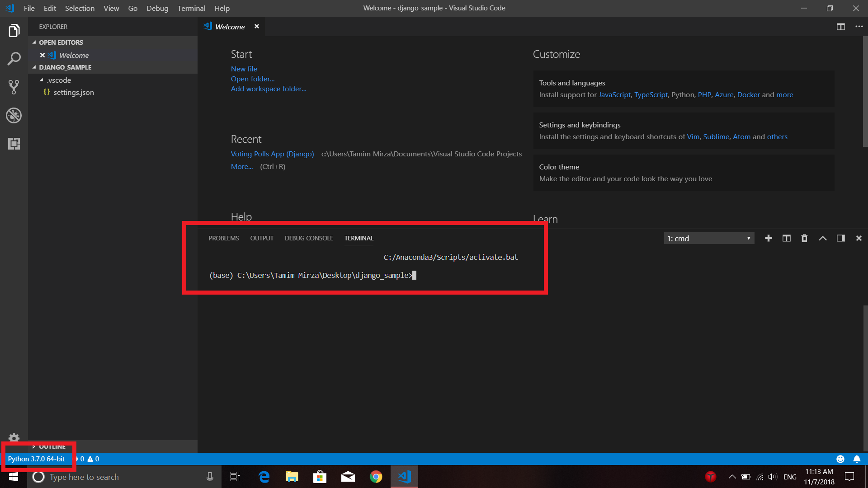Open the Manage gear icon
Screen dimensions: 868x488
click(x=14, y=438)
